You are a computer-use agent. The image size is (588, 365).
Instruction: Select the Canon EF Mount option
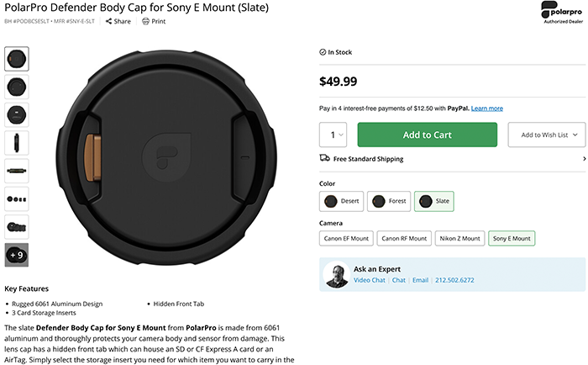pos(346,239)
